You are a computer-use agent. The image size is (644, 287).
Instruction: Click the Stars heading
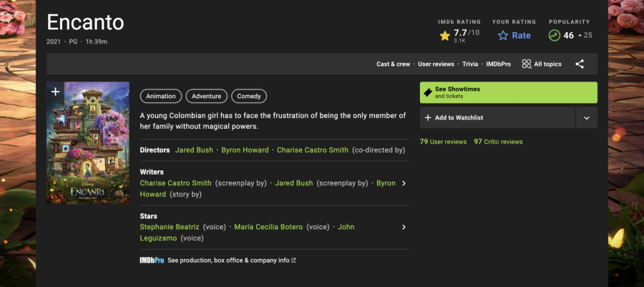point(148,216)
